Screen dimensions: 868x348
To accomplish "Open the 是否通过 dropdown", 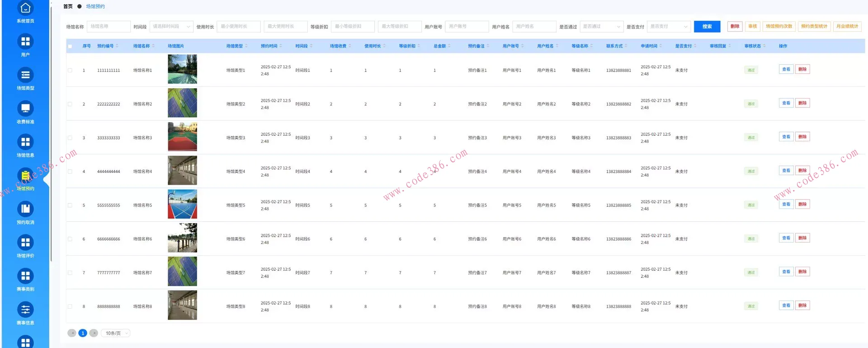I will coord(601,27).
